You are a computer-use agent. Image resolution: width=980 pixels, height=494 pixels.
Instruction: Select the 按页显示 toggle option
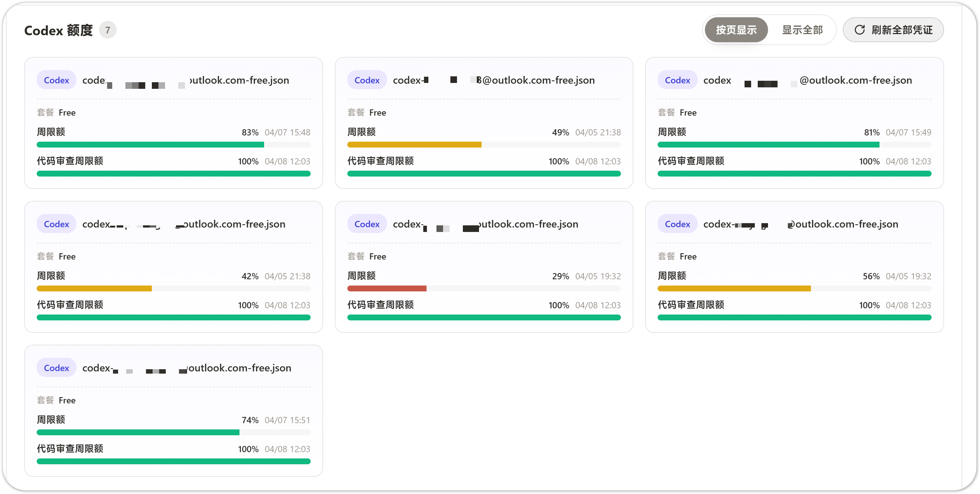(736, 30)
